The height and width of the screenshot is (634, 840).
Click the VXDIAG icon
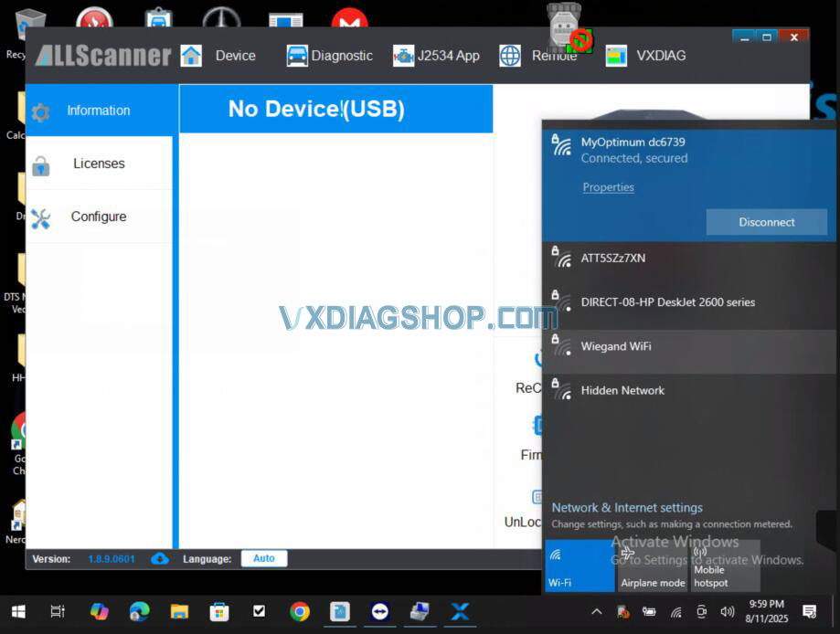click(616, 56)
